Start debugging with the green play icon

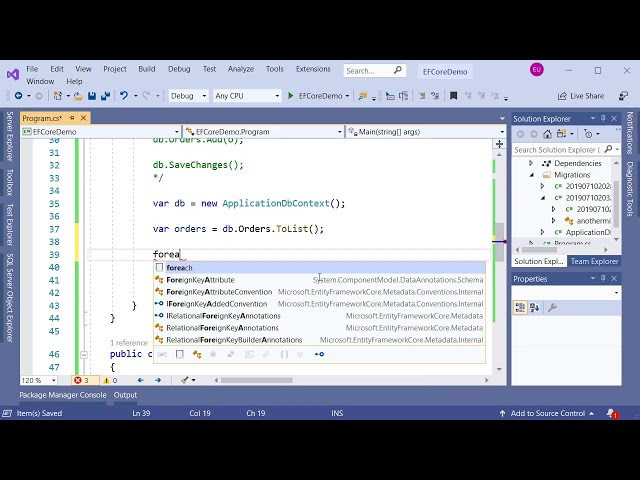291,96
